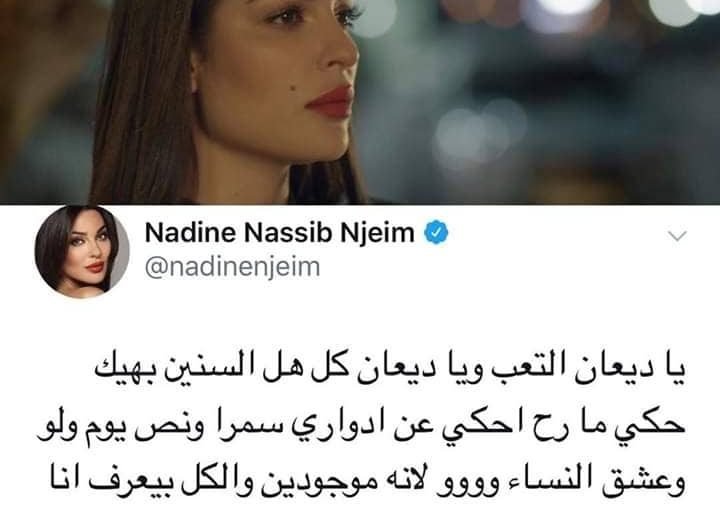Expand the tweet options chevron

(677, 236)
